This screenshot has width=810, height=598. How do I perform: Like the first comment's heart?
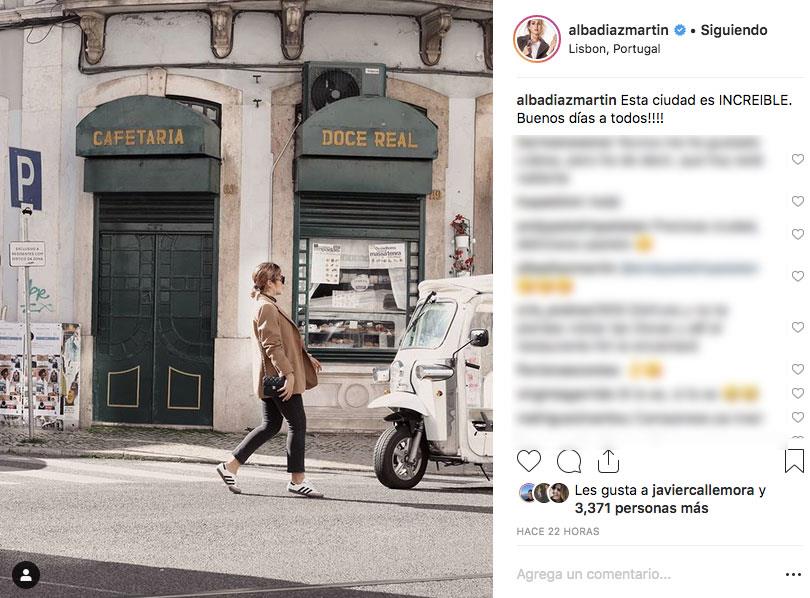pyautogui.click(x=798, y=159)
